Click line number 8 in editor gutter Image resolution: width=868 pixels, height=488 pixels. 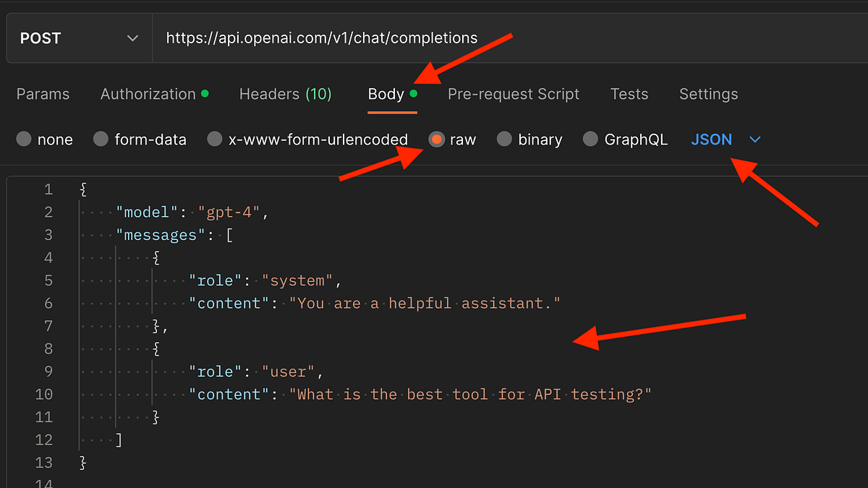pos(48,348)
